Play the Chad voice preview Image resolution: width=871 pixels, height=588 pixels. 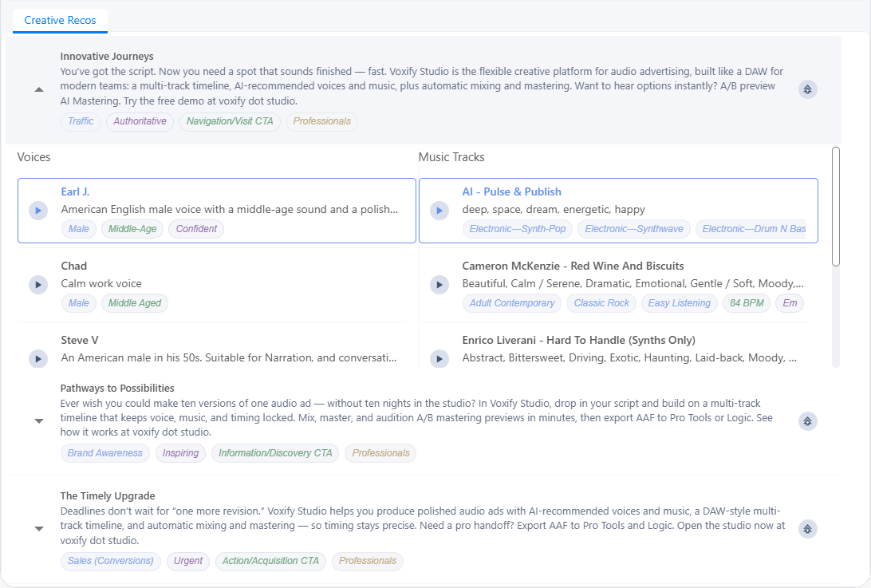38,285
